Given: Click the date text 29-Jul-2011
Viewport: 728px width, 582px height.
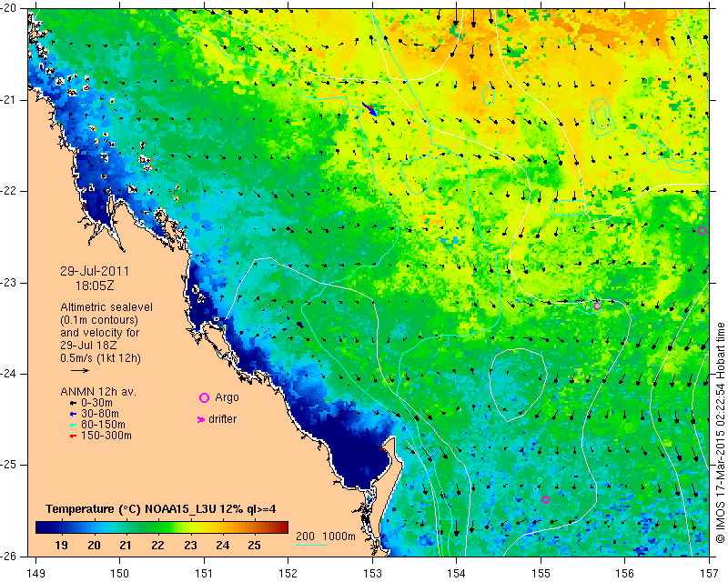Looking at the screenshot, I should click(x=95, y=271).
